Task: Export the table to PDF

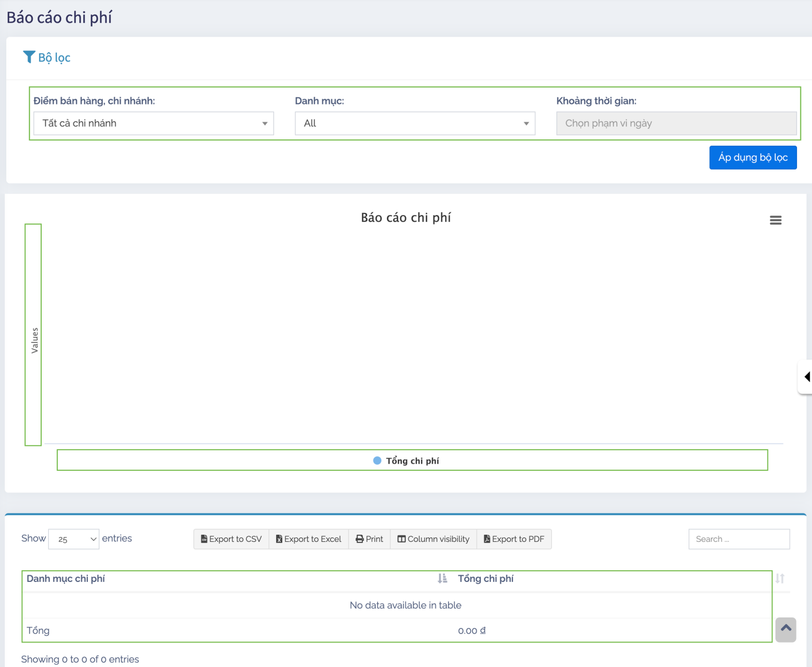Action: 514,539
